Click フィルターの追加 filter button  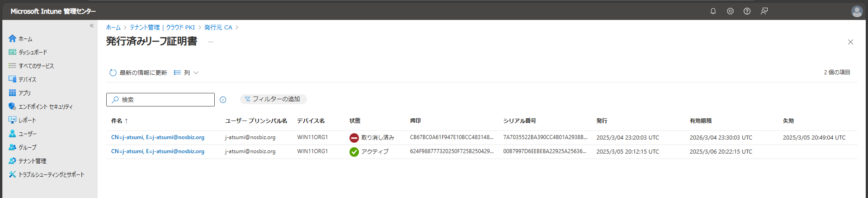[273, 99]
